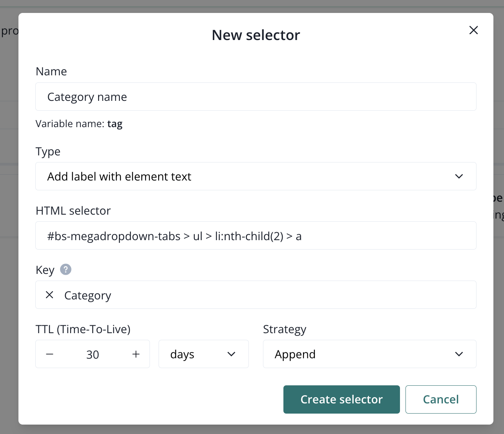This screenshot has width=504, height=434.
Task: Click the 'Variable name: tag' text
Action: tap(79, 124)
